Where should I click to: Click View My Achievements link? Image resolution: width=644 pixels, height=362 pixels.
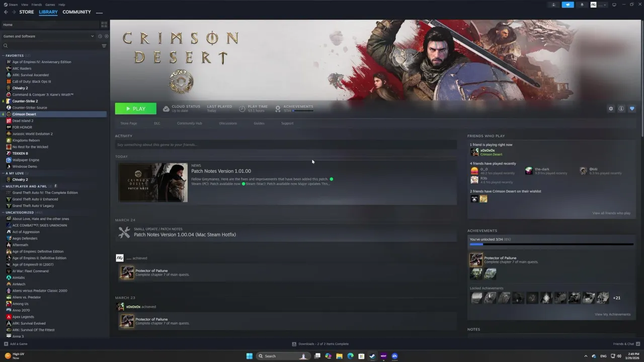[x=612, y=314]
